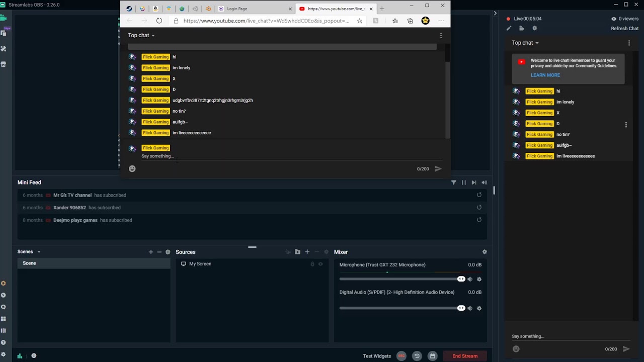Repeat alert for Mr G's TV channel subscription

coord(479,195)
